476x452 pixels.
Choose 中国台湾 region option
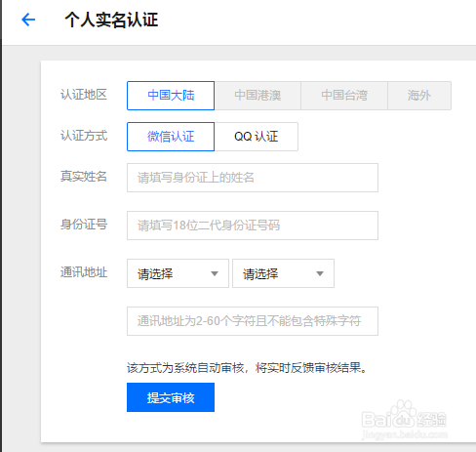point(344,96)
